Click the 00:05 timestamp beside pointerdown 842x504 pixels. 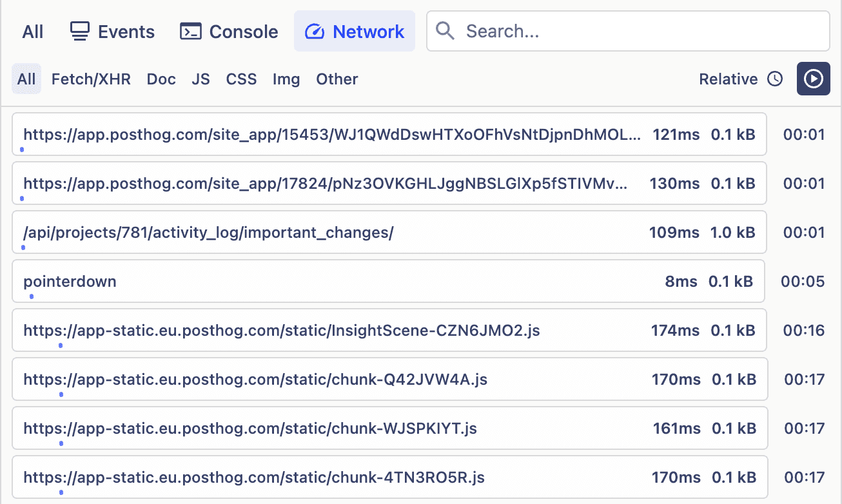[803, 282]
